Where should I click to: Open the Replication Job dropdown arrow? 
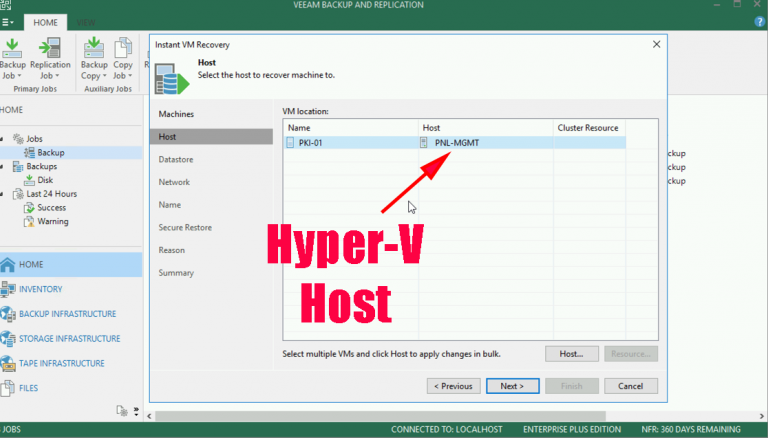57,76
